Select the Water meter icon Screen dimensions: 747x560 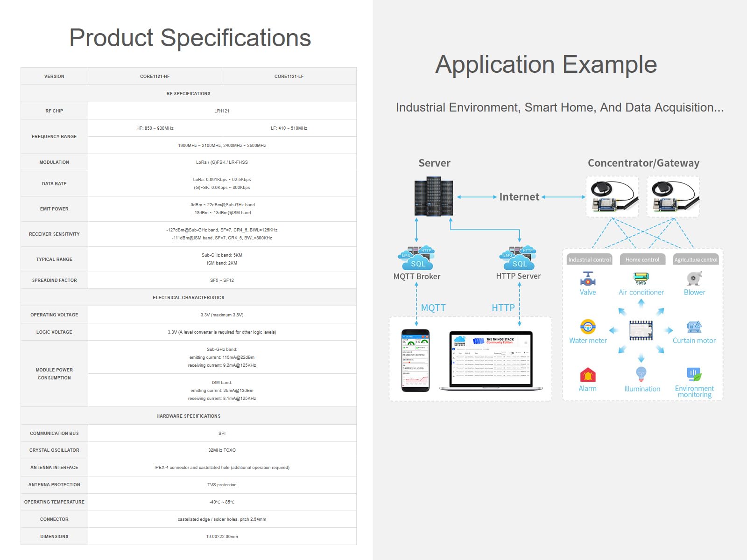click(588, 327)
